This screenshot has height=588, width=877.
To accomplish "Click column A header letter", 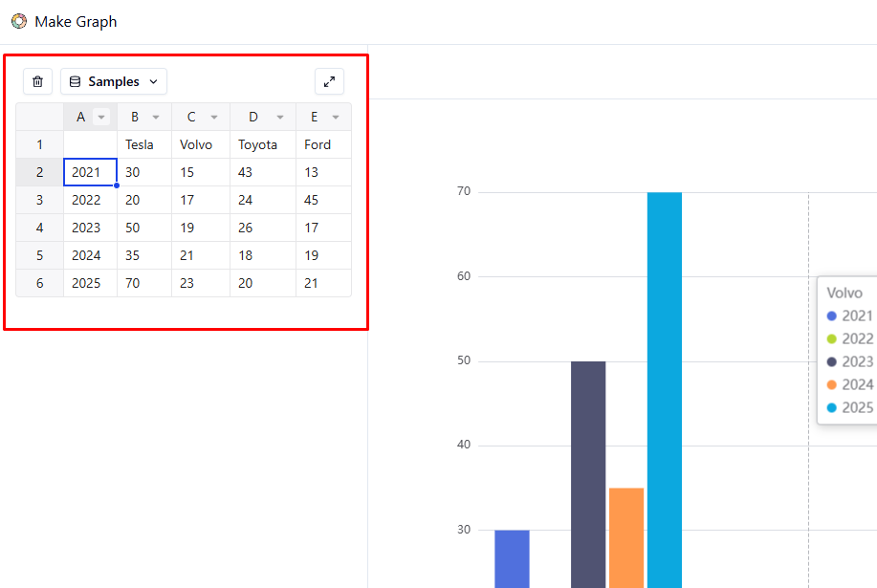I will tap(80, 117).
